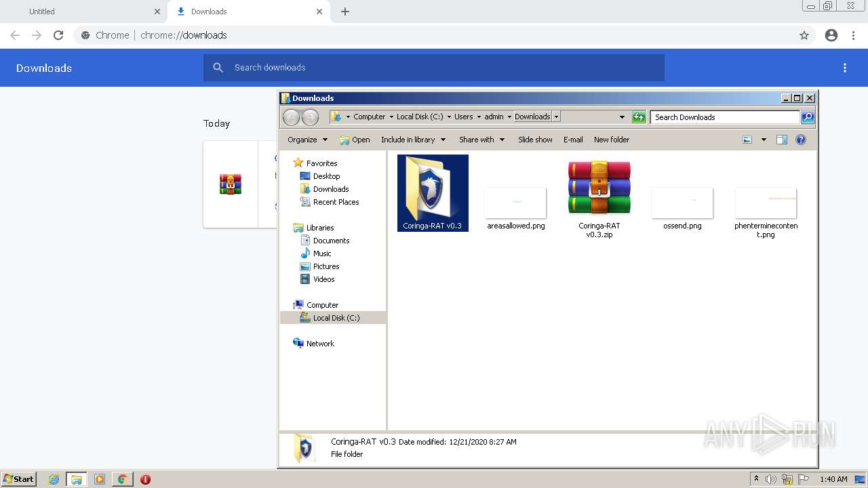Click the E-mail toolbar button
This screenshot has height=488, width=868.
point(573,140)
